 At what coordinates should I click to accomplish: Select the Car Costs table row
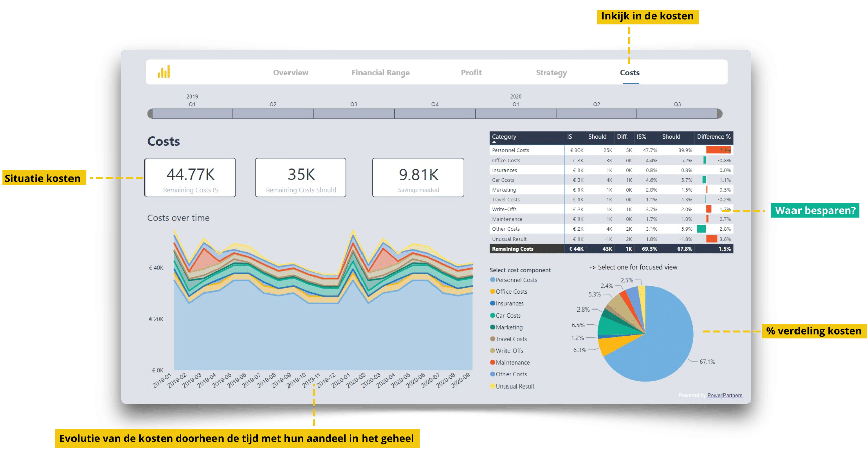click(611, 180)
